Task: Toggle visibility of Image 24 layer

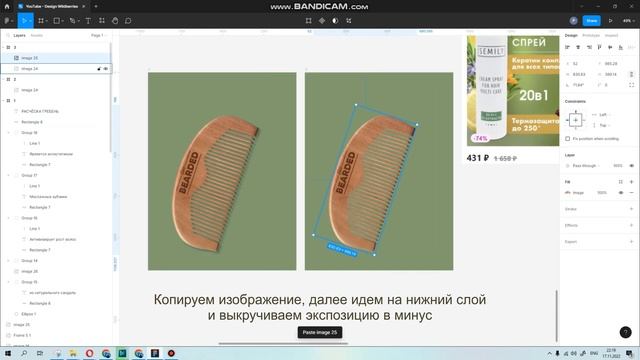Action: coord(106,69)
